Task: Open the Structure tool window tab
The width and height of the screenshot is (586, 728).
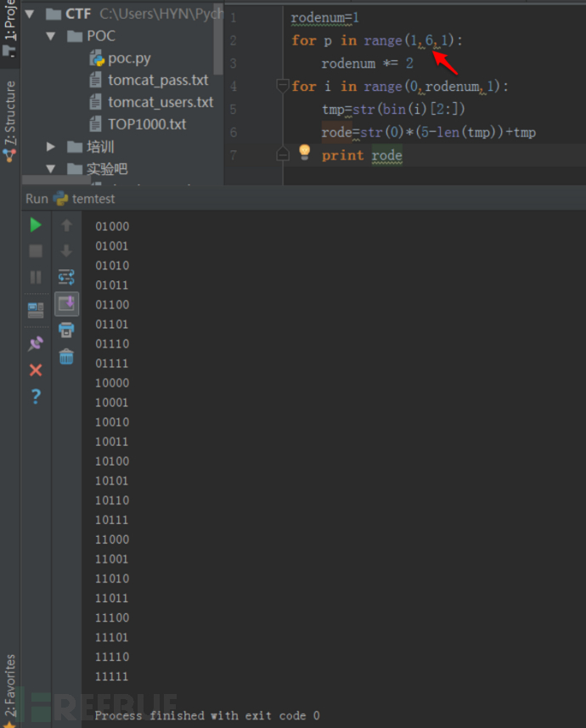Action: (x=9, y=120)
